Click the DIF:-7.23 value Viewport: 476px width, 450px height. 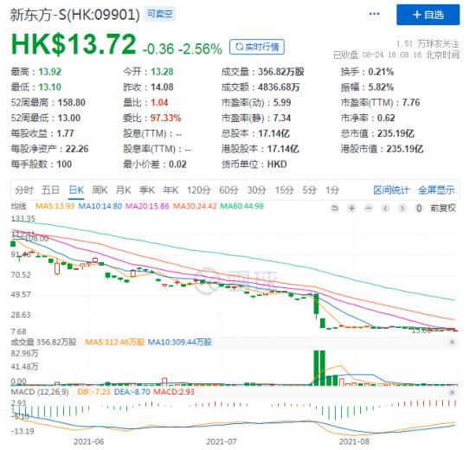point(93,392)
